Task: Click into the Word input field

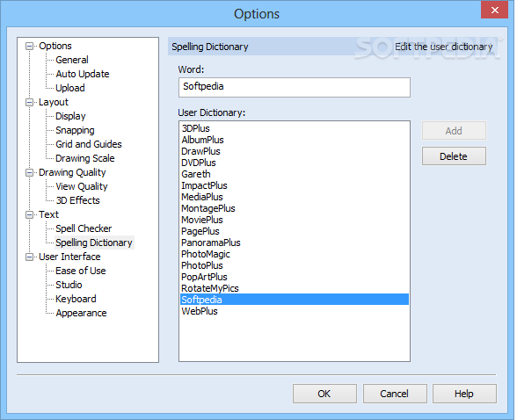Action: click(x=294, y=87)
